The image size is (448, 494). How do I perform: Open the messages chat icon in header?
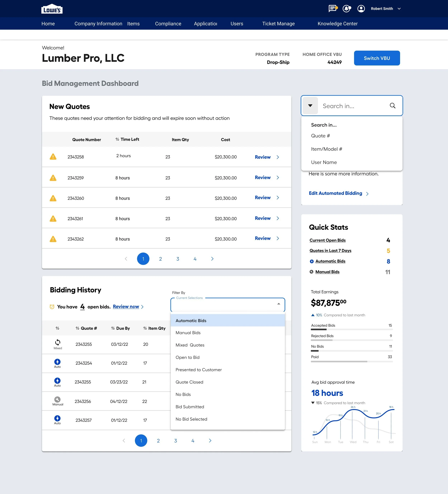point(332,9)
